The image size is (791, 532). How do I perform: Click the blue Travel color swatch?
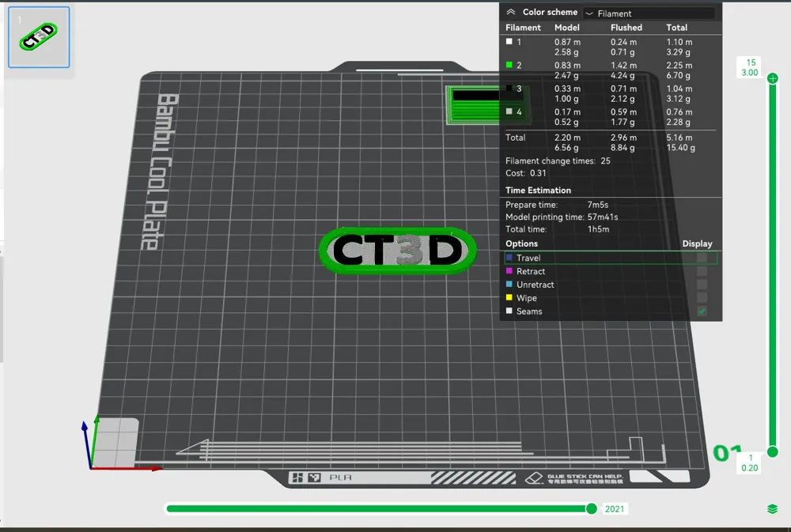(x=511, y=258)
